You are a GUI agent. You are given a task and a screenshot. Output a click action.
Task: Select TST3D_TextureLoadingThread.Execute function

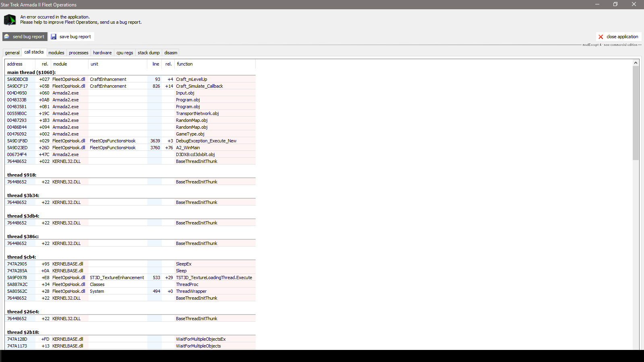[214, 278]
